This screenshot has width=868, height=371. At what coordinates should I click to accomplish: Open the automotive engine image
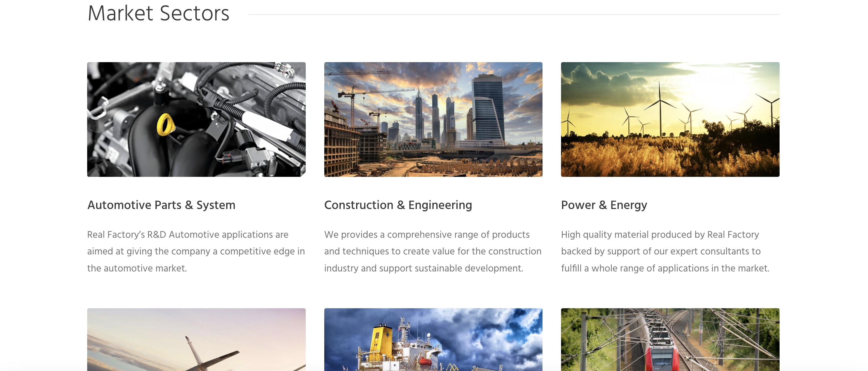[x=196, y=119]
